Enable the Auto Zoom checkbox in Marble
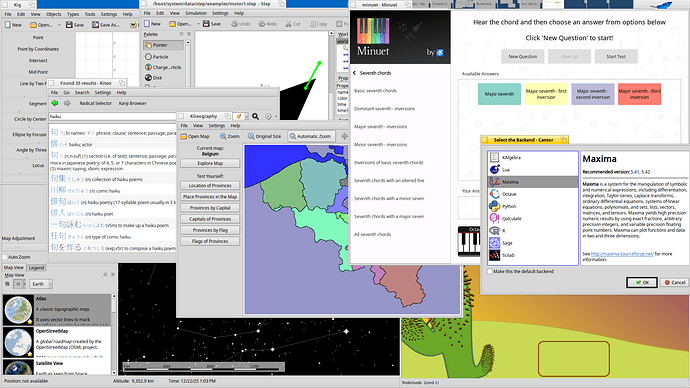Screen dimensions: 690x388 click(5, 257)
